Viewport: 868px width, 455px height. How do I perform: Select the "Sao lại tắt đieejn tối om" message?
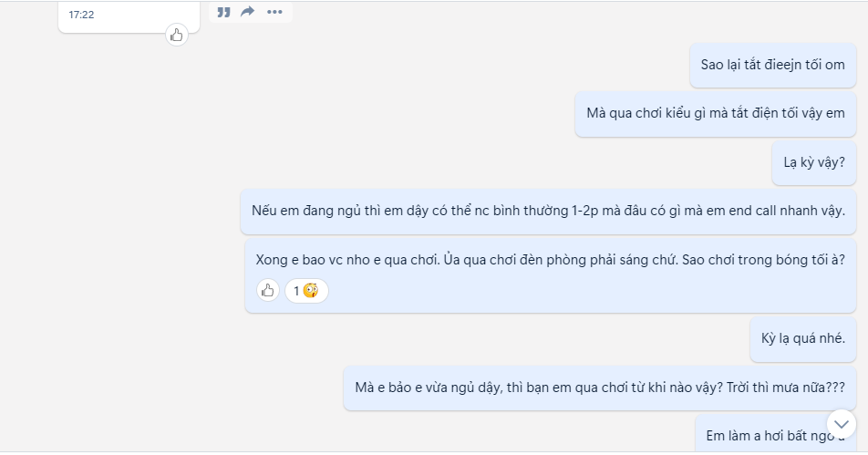pos(772,65)
